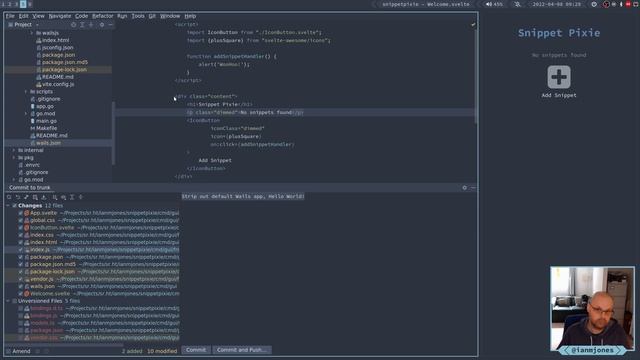Click into the commit message field
Screen dimensions: 640x360
[x=329, y=269]
